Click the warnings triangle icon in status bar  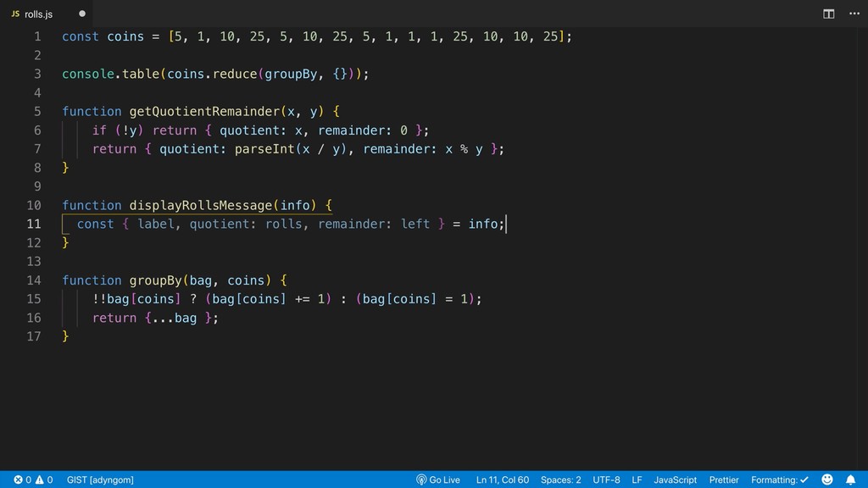tap(39, 480)
